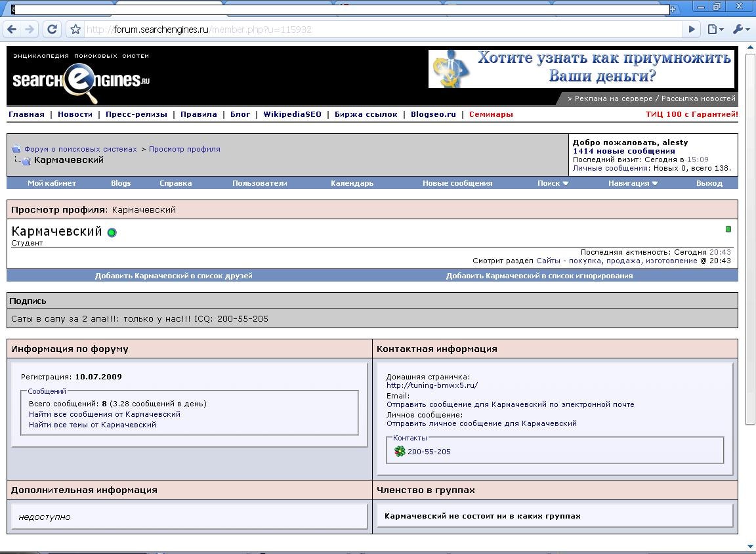The height and width of the screenshot is (554, 756).
Task: Open the browser page menu dropdown
Action: (715, 30)
